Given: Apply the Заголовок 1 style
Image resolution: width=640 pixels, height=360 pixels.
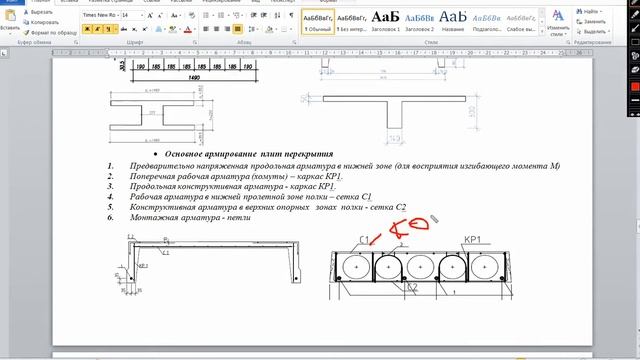Looking at the screenshot, I should coord(385,22).
